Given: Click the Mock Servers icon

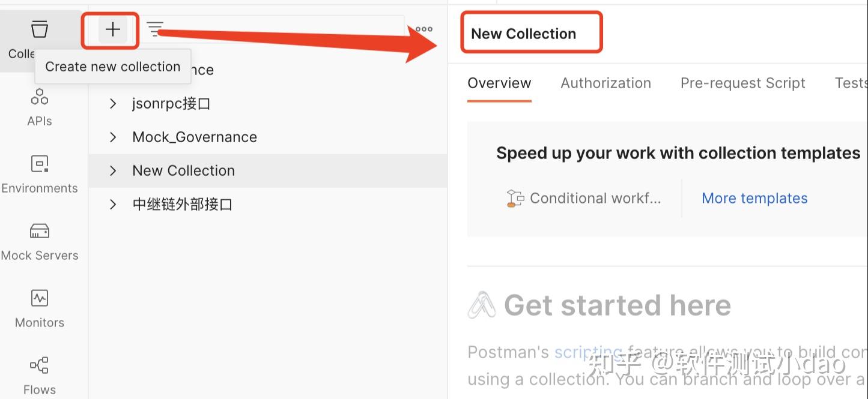Looking at the screenshot, I should (39, 239).
